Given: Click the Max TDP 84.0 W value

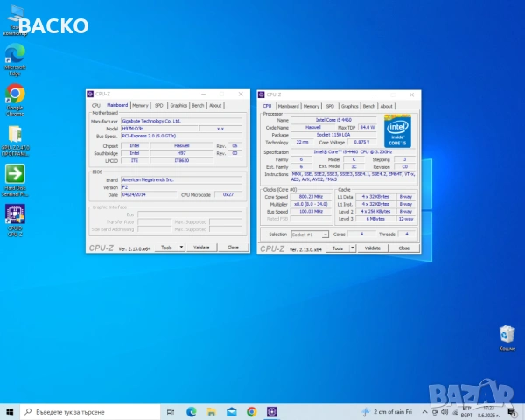Looking at the screenshot, I should (367, 127).
